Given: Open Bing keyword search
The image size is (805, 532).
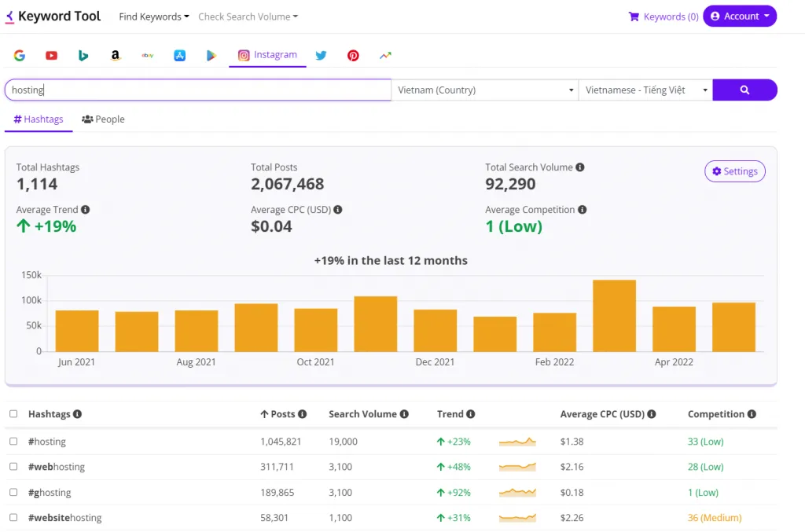Looking at the screenshot, I should (x=83, y=55).
